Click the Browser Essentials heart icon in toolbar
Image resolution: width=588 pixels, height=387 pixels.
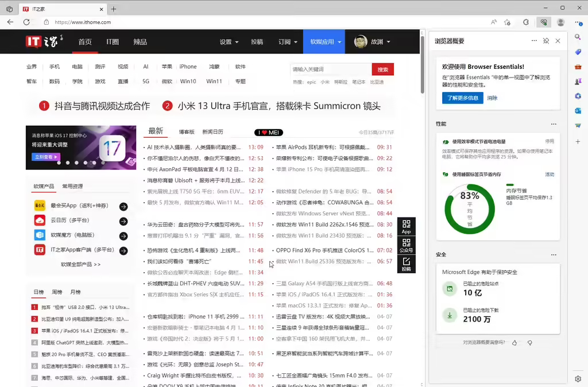pos(543,22)
